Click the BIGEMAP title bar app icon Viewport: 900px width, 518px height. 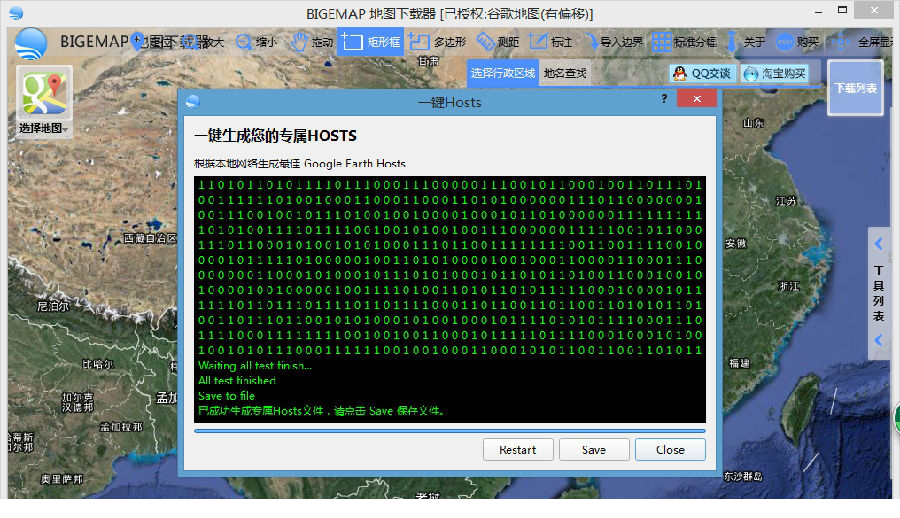[16, 13]
